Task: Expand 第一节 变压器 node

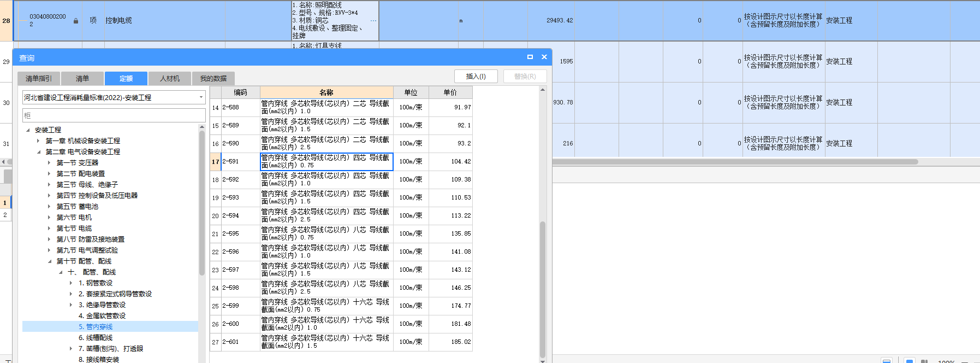Action: pos(49,163)
